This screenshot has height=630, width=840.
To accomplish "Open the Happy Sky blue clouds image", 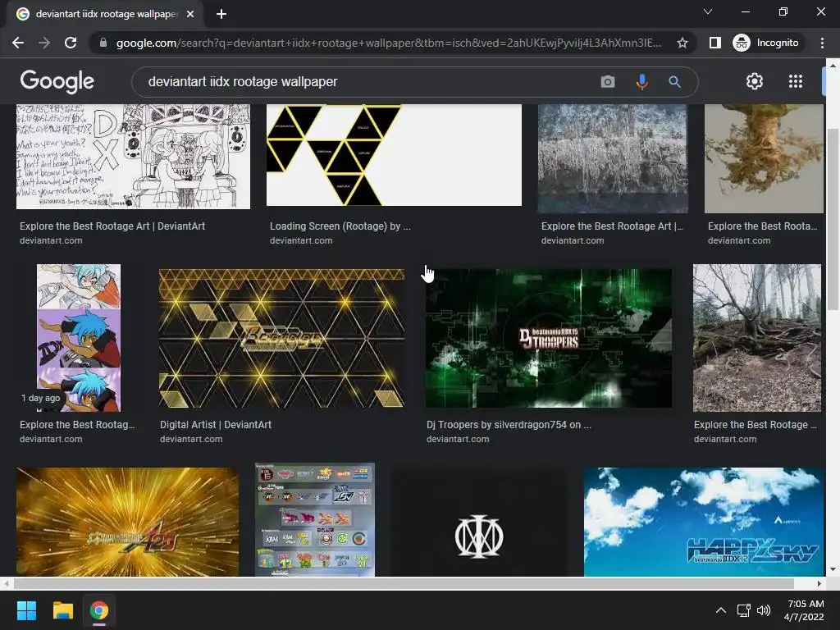I will click(x=704, y=522).
